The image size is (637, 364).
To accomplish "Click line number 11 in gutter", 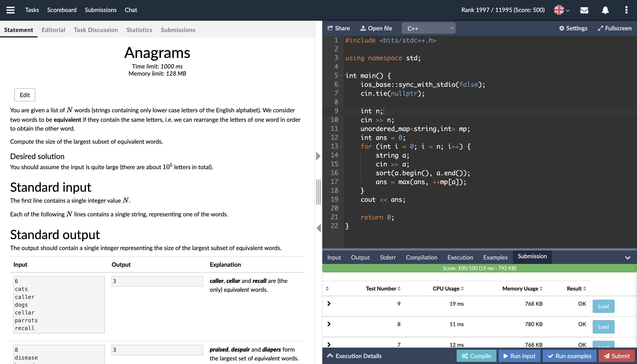I will 334,128.
